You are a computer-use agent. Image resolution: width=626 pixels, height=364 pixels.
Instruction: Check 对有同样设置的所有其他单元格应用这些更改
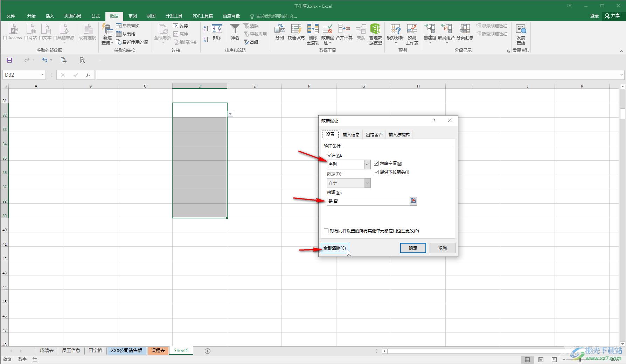(326, 231)
